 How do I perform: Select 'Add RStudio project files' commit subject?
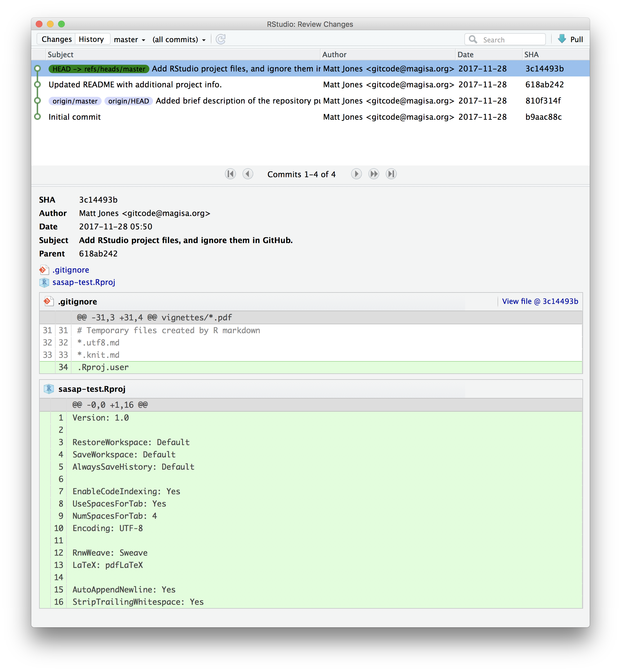(x=236, y=68)
